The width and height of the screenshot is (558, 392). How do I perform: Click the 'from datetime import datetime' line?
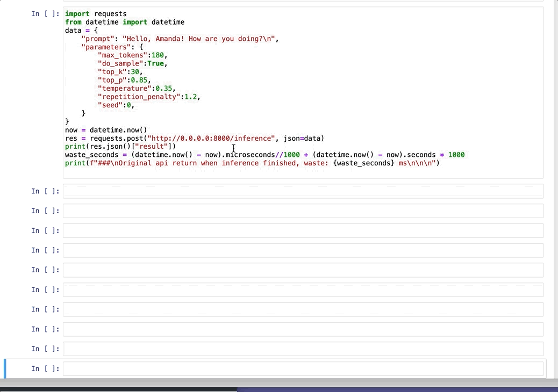125,22
